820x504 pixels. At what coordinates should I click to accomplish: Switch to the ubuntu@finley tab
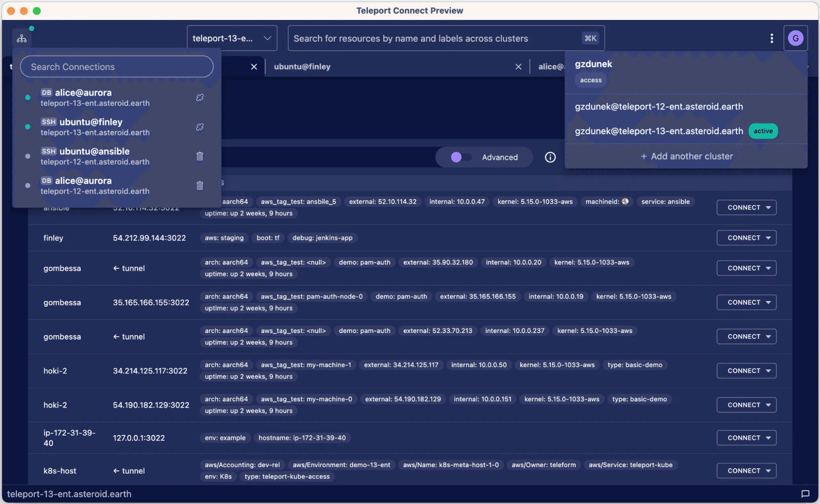click(302, 66)
